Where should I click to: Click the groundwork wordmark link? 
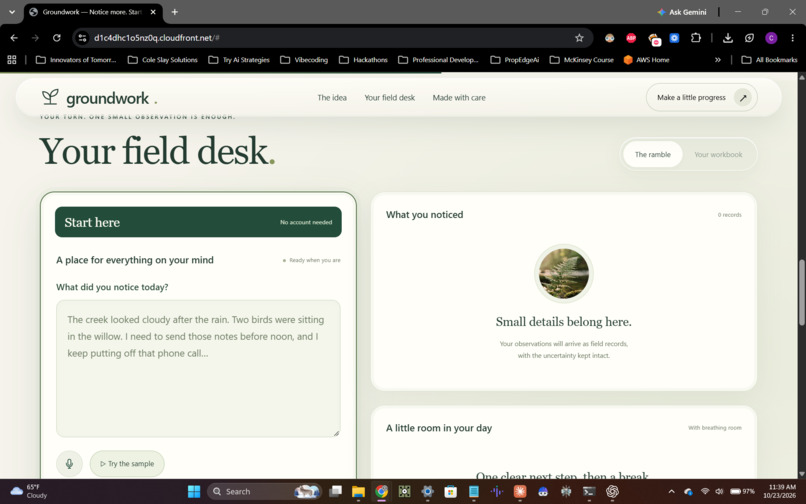(x=107, y=98)
